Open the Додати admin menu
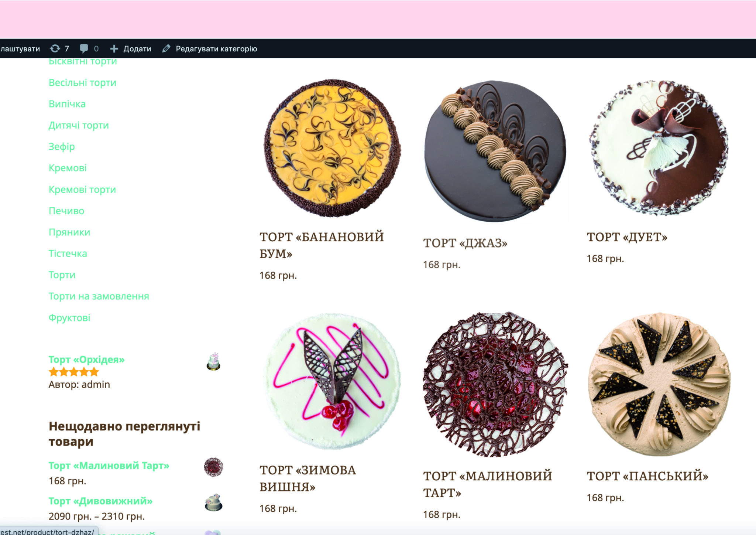Viewport: 756px width, 535px height. coord(137,49)
